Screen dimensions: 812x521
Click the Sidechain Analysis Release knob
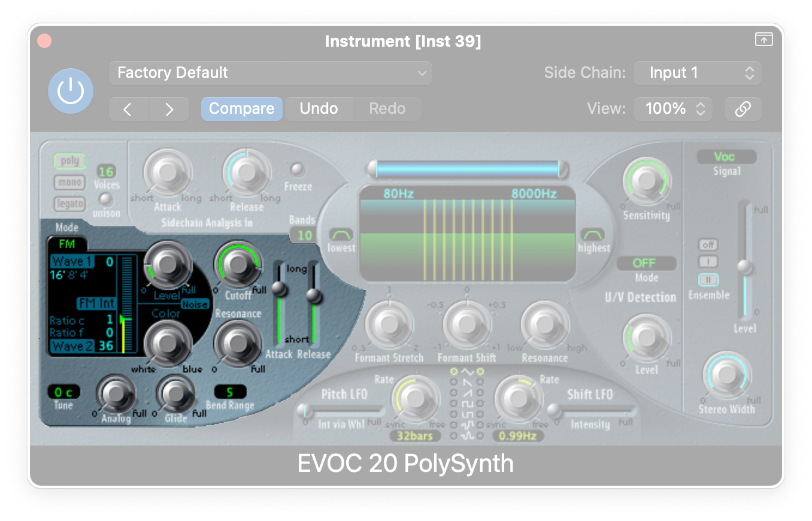tap(247, 172)
